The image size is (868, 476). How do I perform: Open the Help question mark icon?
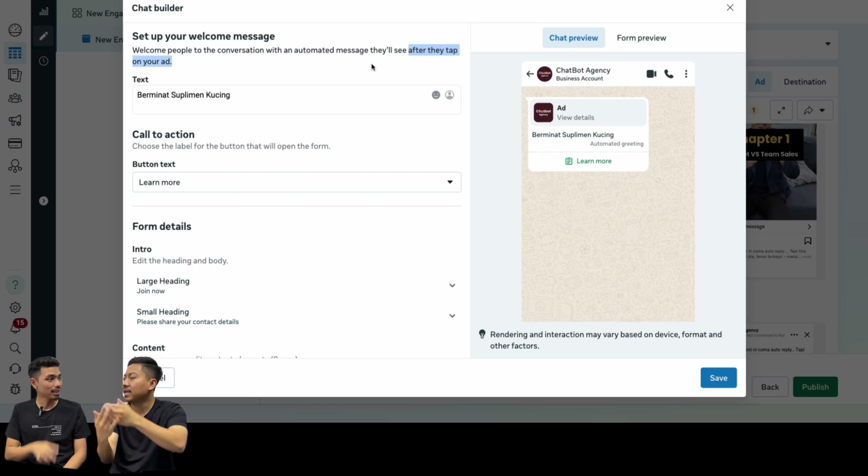click(15, 285)
